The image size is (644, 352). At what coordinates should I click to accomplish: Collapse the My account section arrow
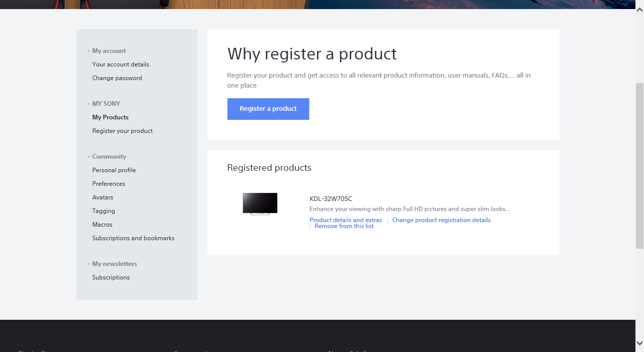[89, 51]
